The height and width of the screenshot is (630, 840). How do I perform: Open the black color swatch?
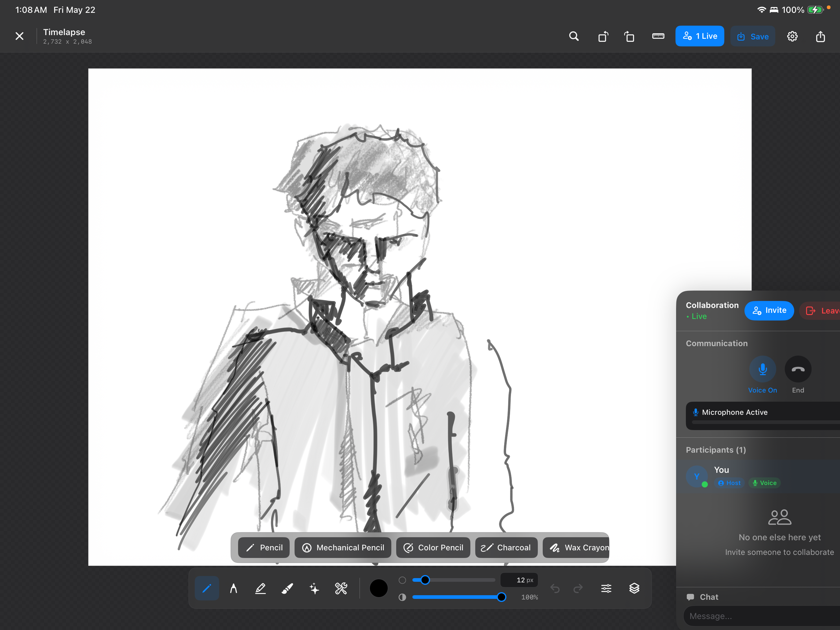(x=378, y=588)
